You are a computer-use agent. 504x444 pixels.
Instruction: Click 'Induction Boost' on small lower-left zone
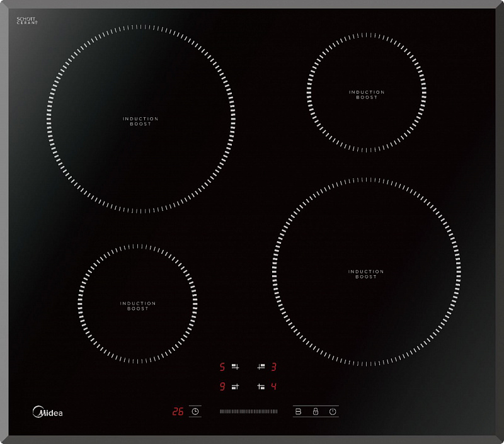[x=138, y=306]
